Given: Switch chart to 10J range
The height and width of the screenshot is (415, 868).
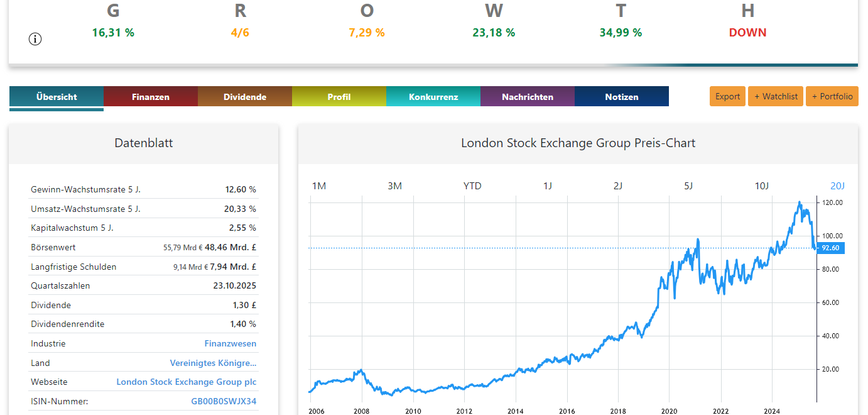Looking at the screenshot, I should tap(761, 185).
